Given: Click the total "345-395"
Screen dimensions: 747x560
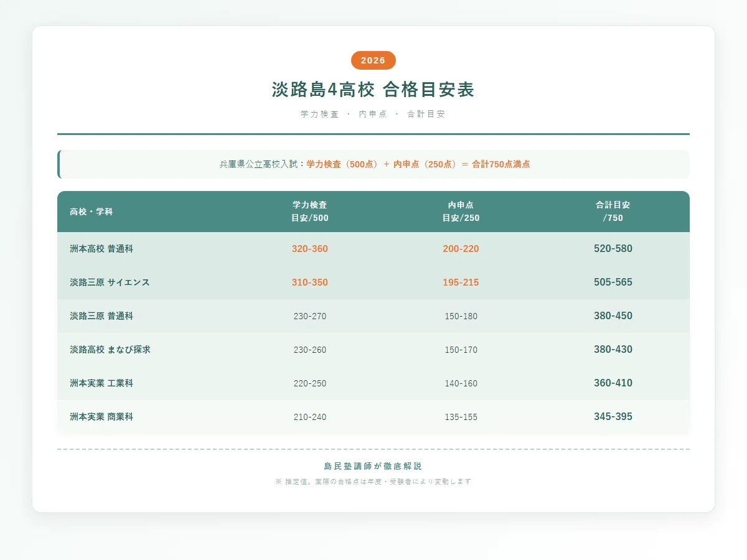Looking at the screenshot, I should [613, 417].
